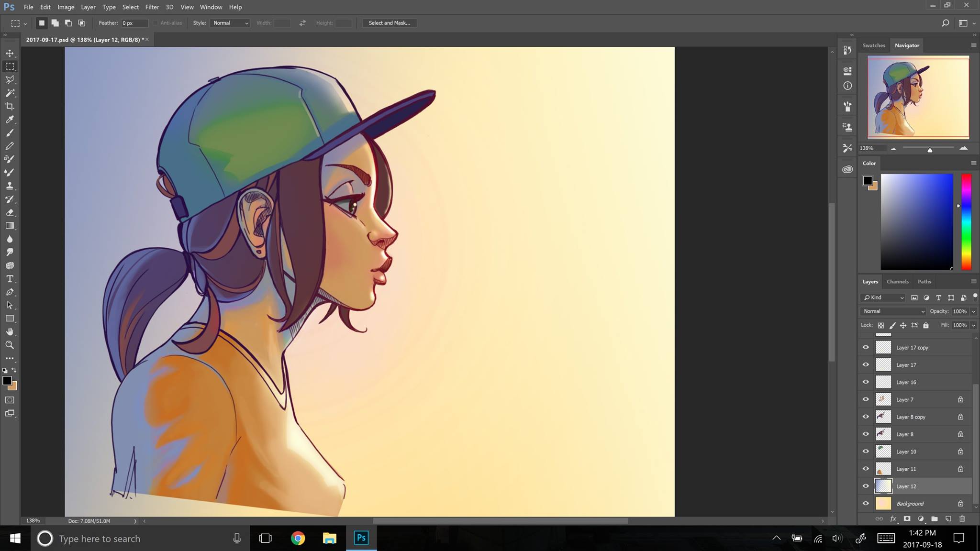Select the Eraser tool
Viewport: 980px width, 551px height.
click(10, 212)
